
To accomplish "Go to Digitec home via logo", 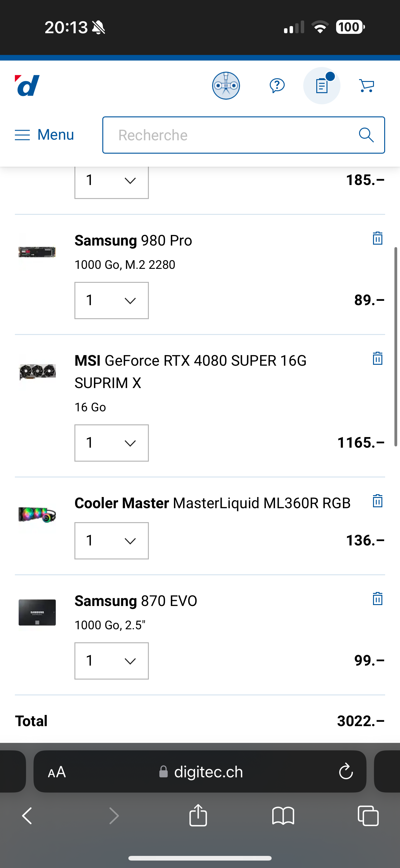I will pos(27,86).
